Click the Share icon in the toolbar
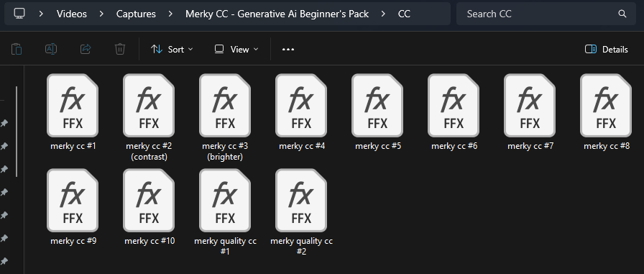The height and width of the screenshot is (274, 644). 86,50
